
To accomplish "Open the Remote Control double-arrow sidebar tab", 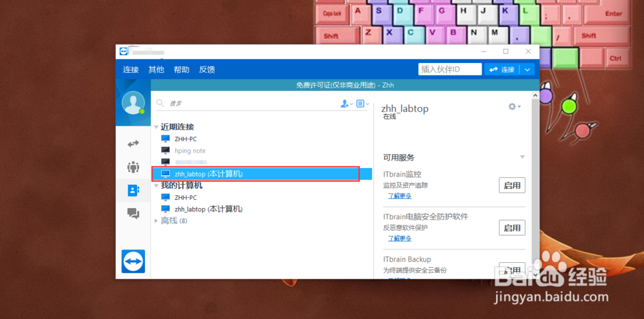I will point(133,144).
